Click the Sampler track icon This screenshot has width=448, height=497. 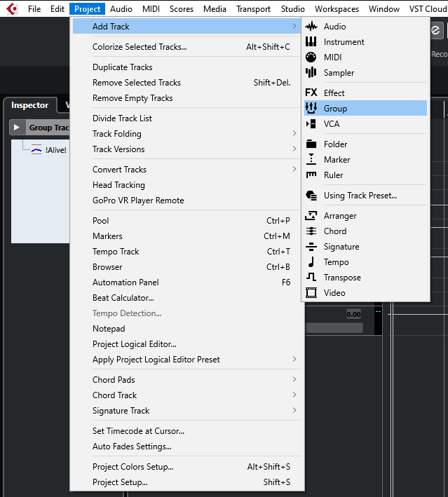[311, 73]
